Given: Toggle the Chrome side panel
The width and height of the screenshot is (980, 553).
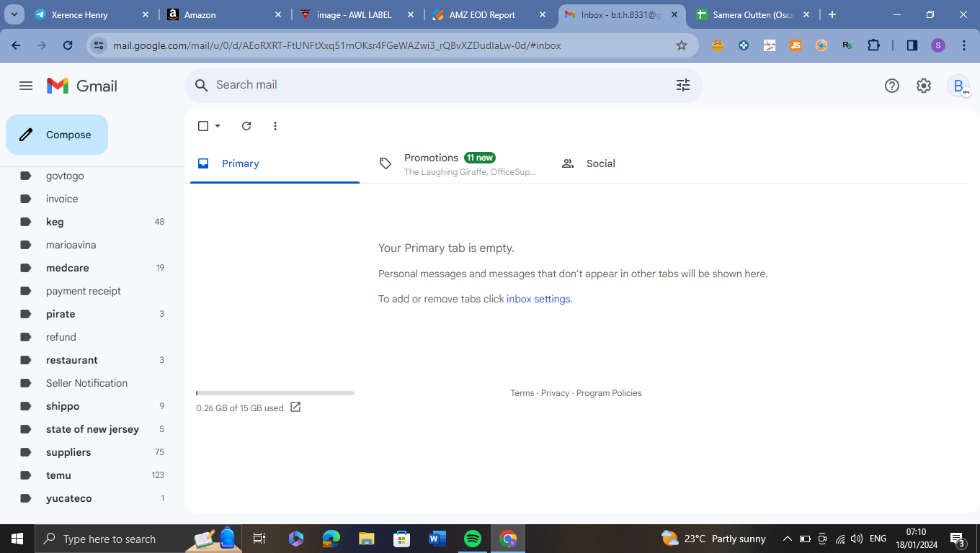Looking at the screenshot, I should [x=912, y=45].
